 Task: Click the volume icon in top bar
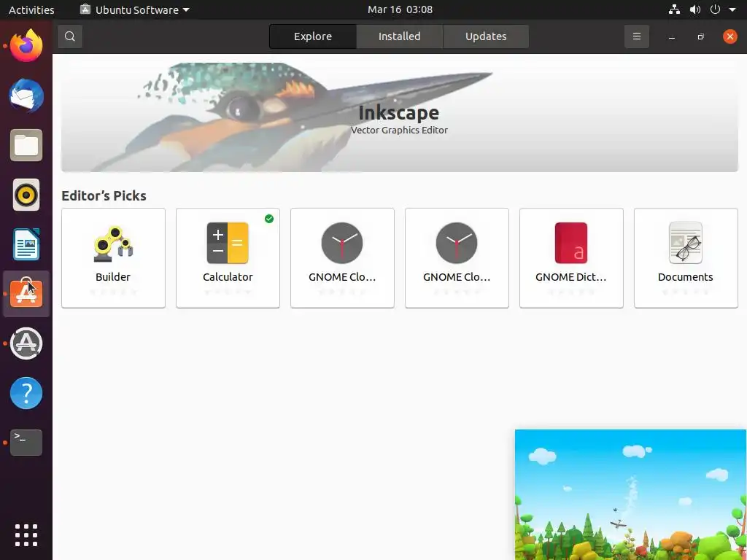(x=695, y=9)
